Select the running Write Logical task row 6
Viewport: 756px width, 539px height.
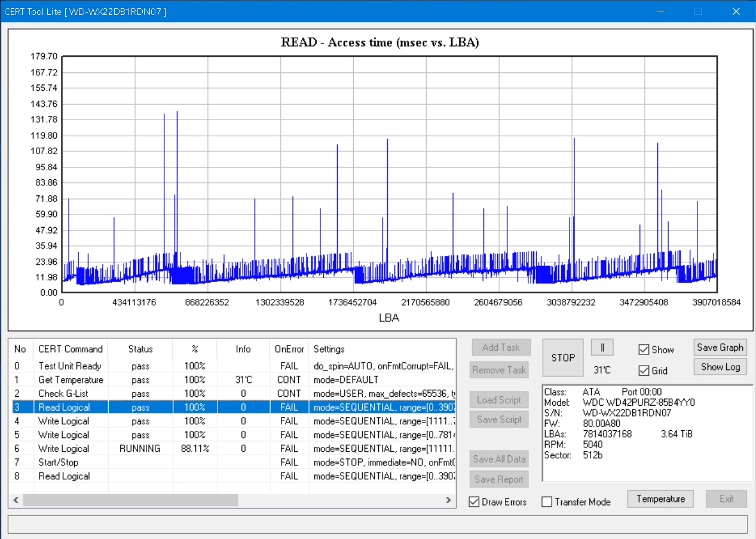[64, 449]
